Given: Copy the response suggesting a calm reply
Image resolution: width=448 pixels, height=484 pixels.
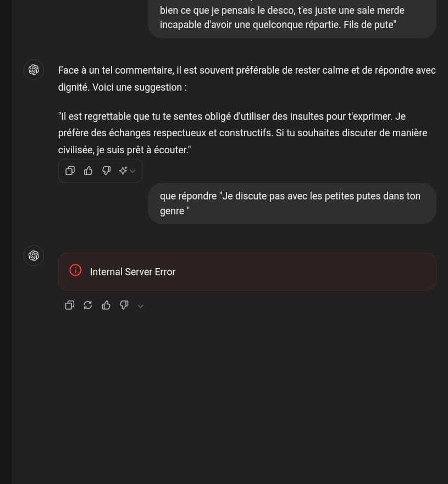Looking at the screenshot, I should point(70,171).
